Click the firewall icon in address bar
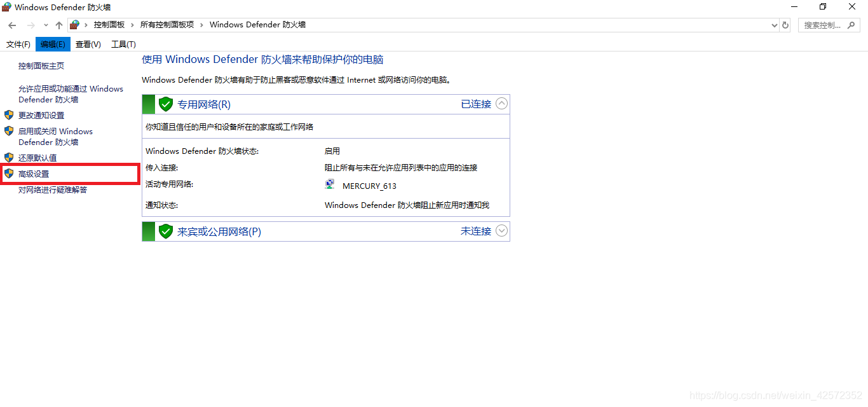The image size is (868, 407). pyautogui.click(x=75, y=25)
